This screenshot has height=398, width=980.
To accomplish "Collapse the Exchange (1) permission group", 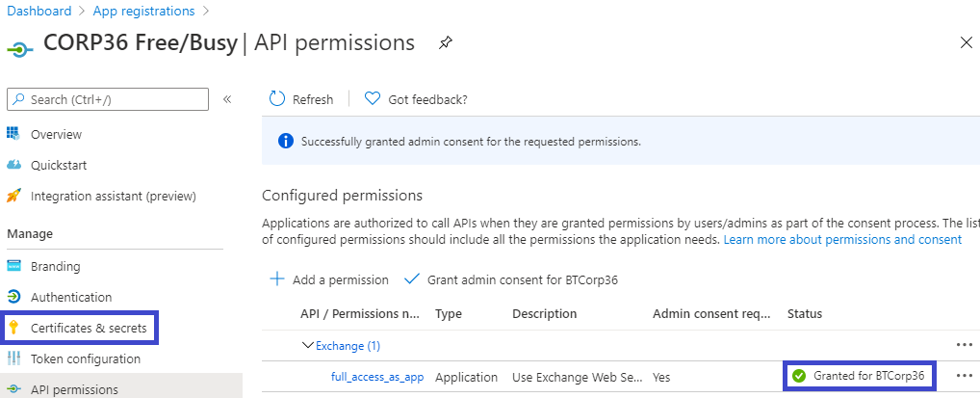I will coord(308,345).
